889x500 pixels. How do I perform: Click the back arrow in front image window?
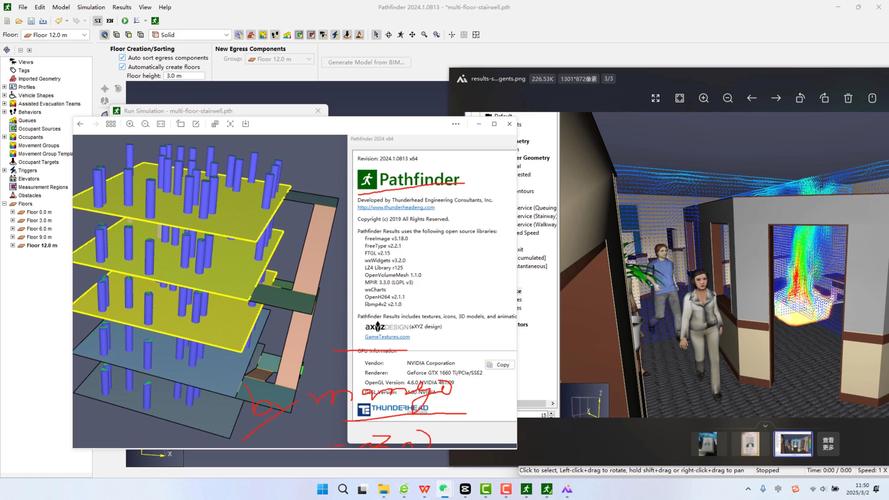click(81, 124)
